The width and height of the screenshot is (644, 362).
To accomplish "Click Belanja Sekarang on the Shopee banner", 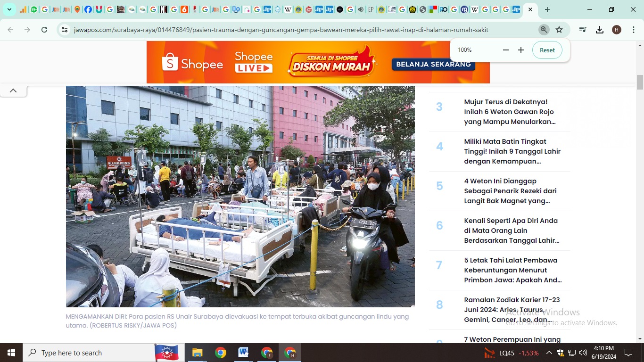I will [433, 64].
